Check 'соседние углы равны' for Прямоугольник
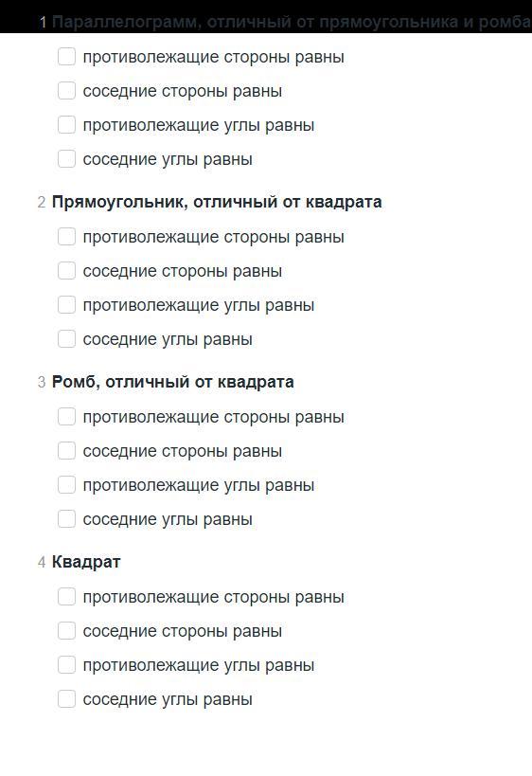Viewport: 532px width, 776px height. 67,339
